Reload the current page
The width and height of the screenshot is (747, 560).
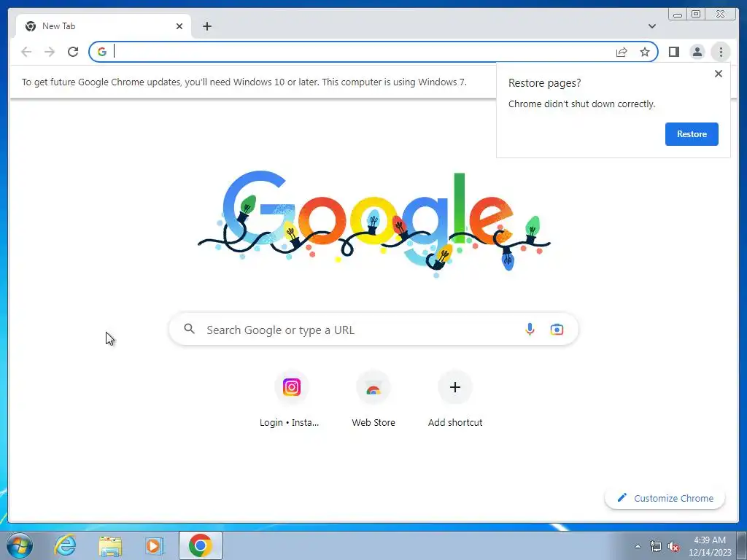point(73,52)
